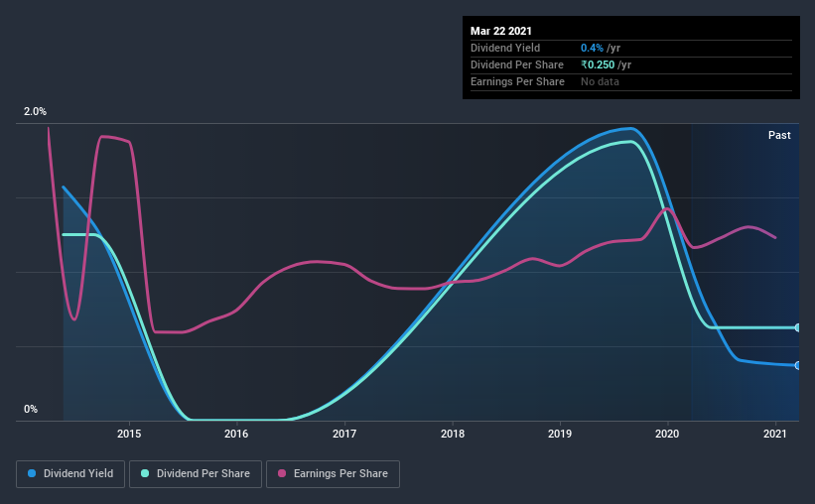Select the Dividend Per Share end-point marker
815x504 pixels.
[797, 327]
